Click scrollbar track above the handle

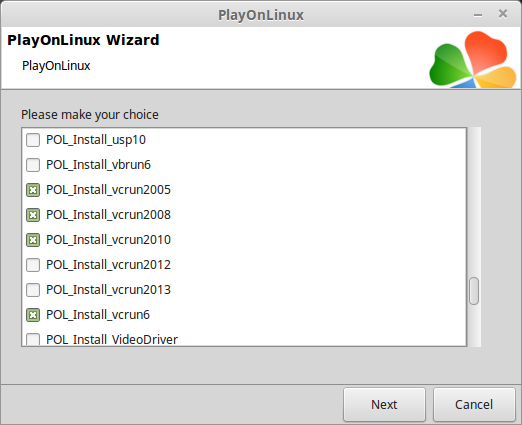[x=474, y=202]
